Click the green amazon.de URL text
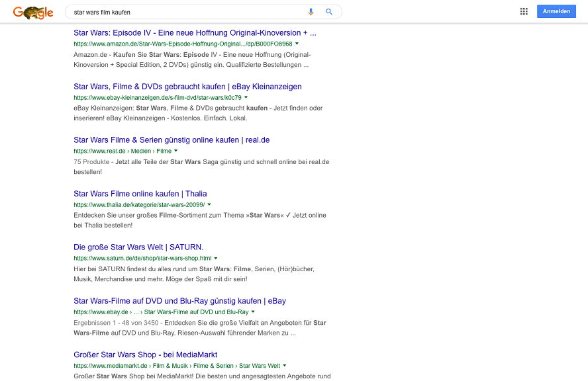588x381 pixels. [183, 44]
